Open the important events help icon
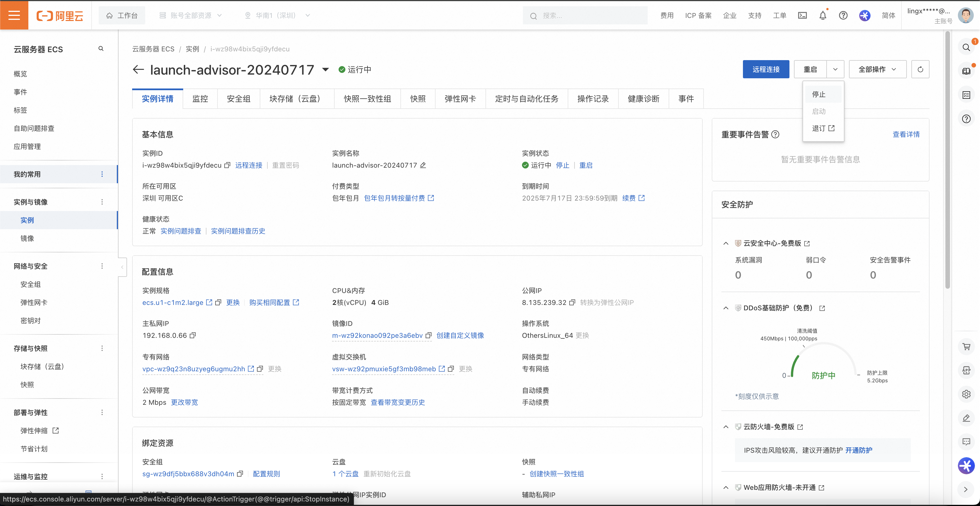The width and height of the screenshot is (980, 506). point(775,134)
